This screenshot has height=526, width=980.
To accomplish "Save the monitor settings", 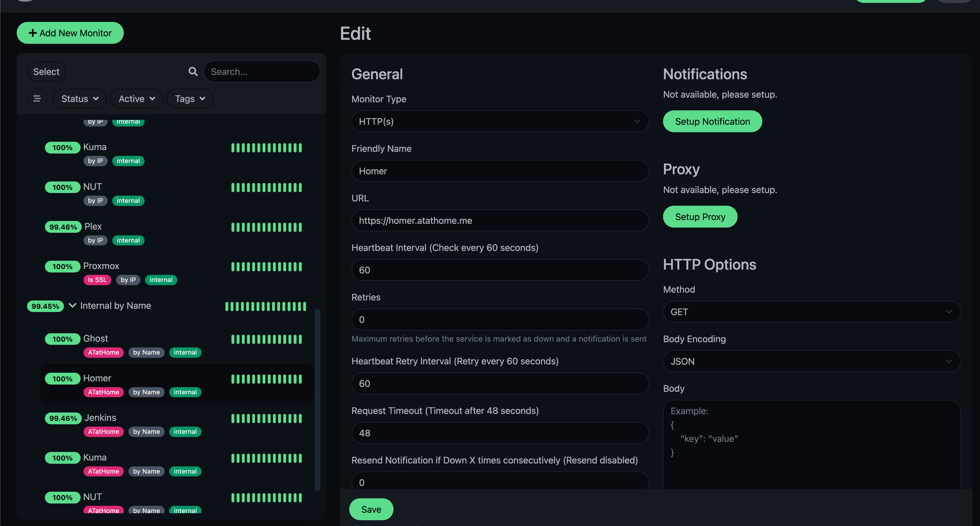I will (x=371, y=509).
